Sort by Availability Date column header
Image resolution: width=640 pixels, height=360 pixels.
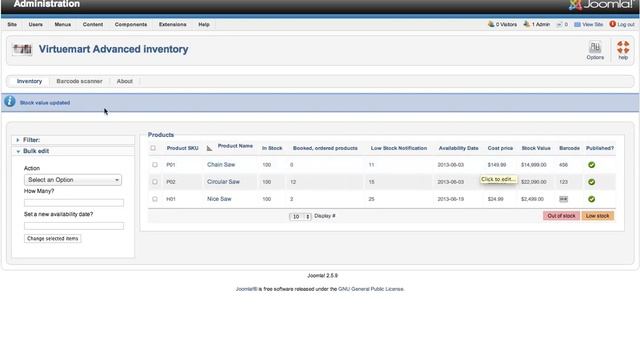458,148
